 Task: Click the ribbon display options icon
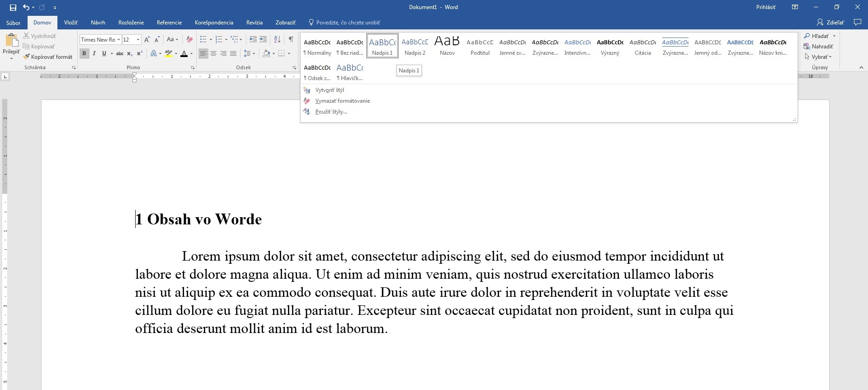pyautogui.click(x=795, y=7)
